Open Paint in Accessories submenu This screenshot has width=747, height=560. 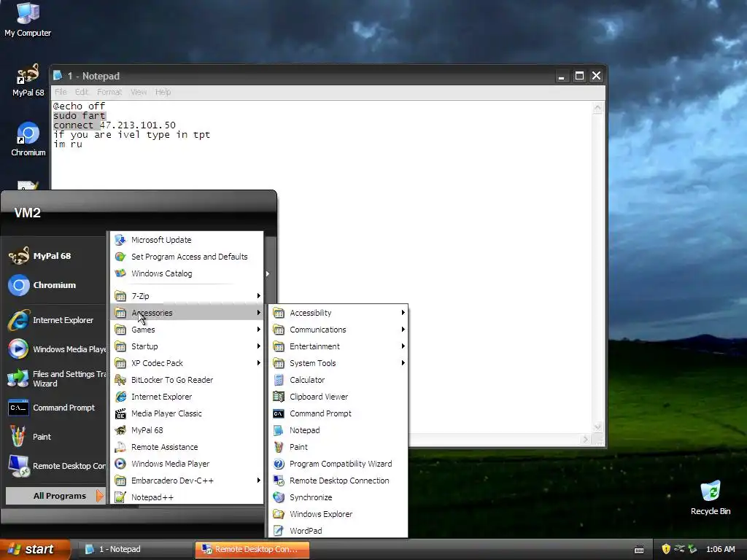338,447
